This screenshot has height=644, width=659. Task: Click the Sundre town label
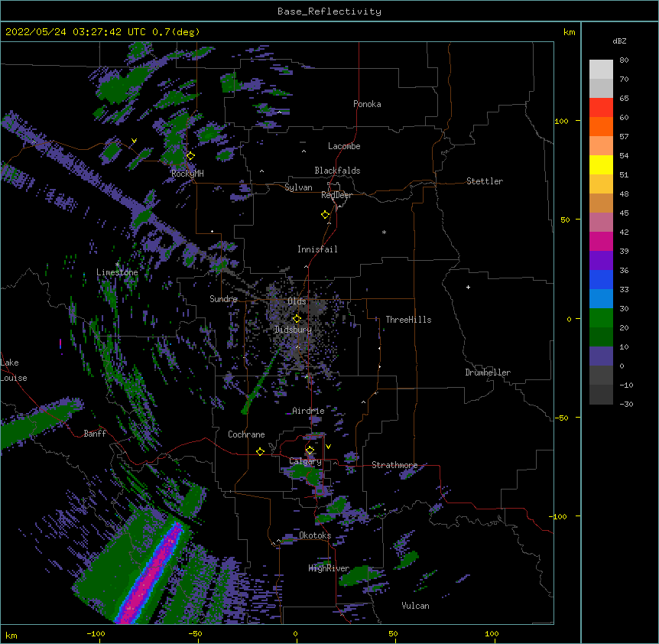223,299
